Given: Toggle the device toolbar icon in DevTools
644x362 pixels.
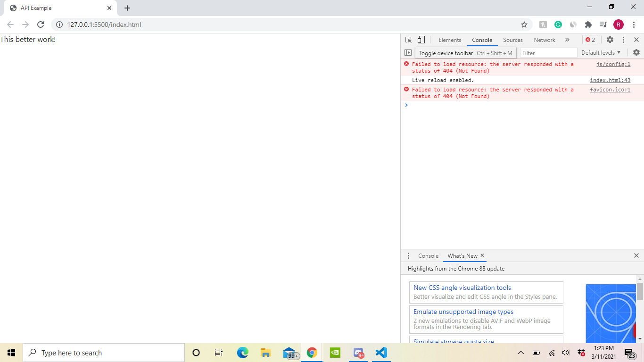Looking at the screenshot, I should pos(421,40).
